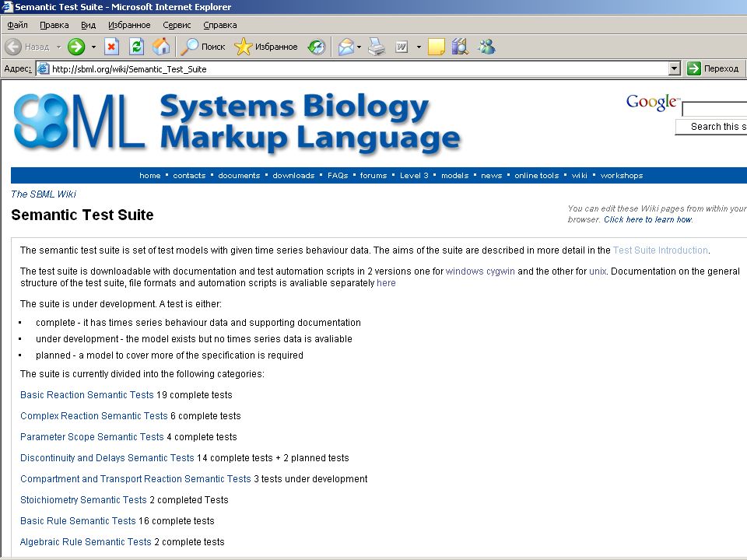Follow The SBML Wiki breadcrumb link
747x560 pixels.
click(44, 194)
